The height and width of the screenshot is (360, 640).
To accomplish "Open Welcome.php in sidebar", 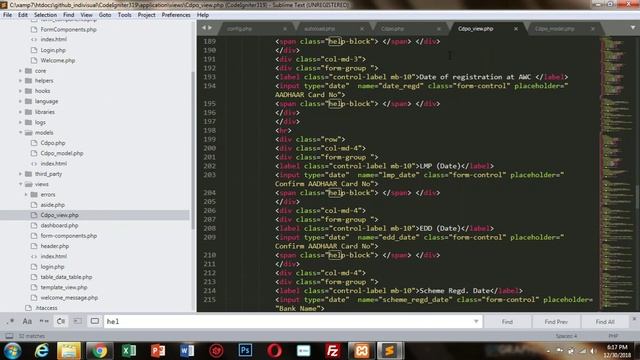I will [58, 60].
